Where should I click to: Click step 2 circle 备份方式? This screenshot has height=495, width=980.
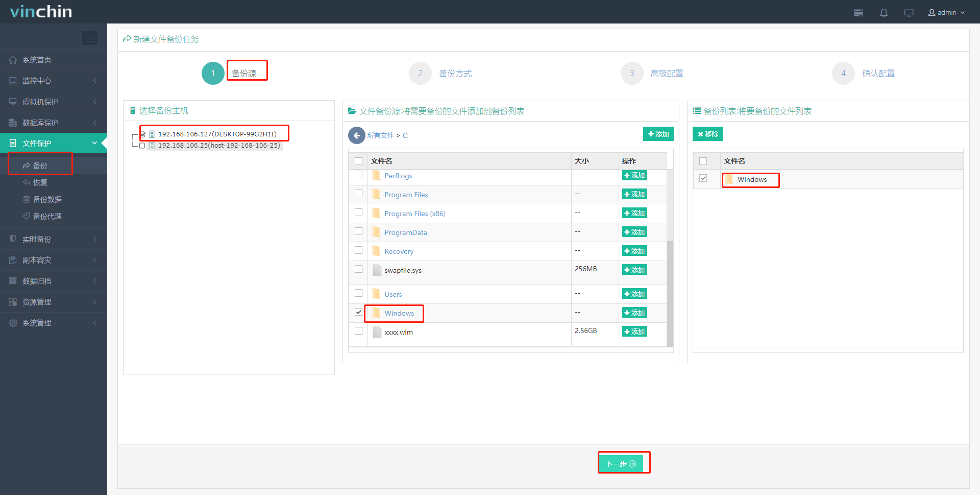420,73
